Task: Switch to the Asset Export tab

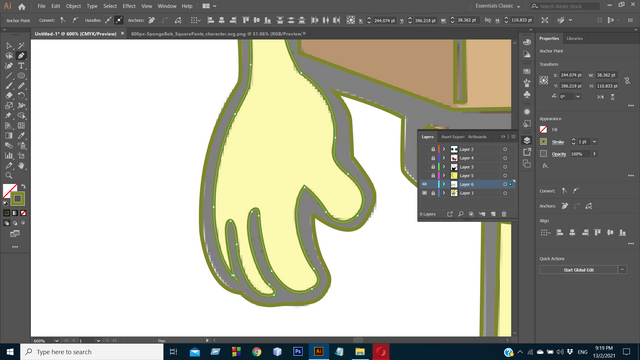Action: click(x=453, y=137)
